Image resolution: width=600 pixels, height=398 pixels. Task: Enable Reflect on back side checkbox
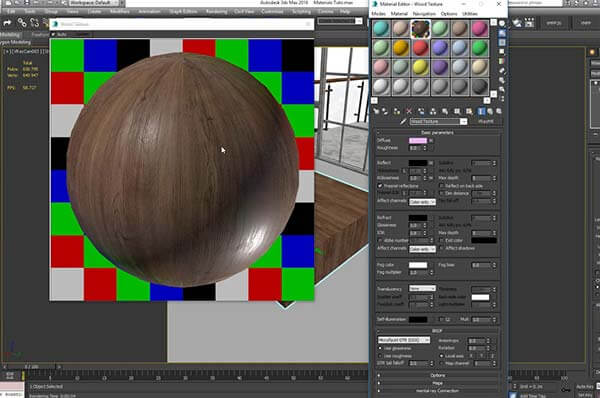pos(441,186)
